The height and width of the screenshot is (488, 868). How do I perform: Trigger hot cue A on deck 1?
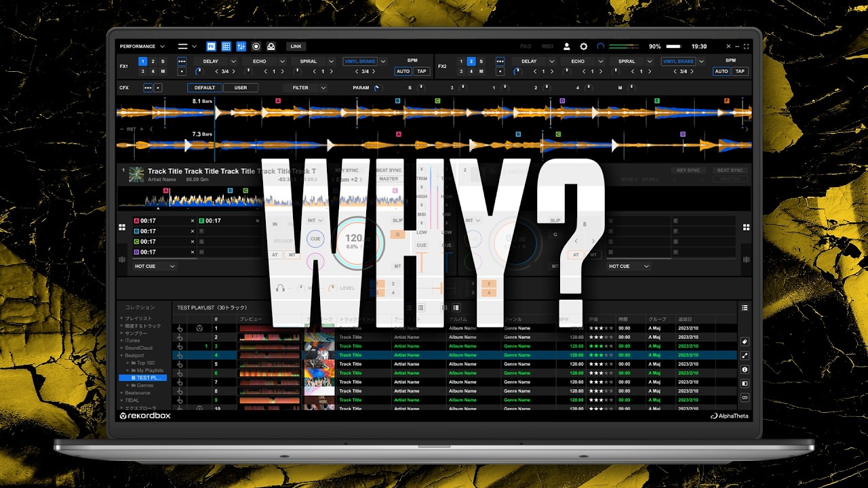[x=164, y=221]
